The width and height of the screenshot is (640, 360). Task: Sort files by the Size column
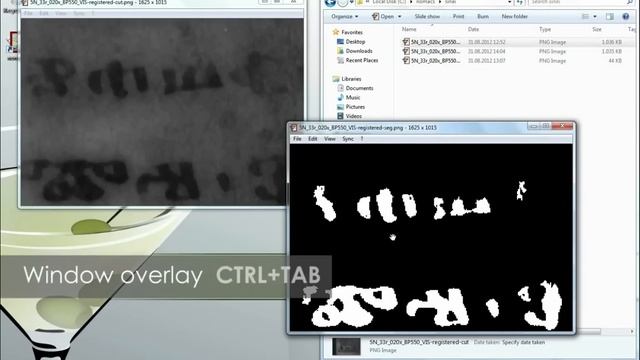pyautogui.click(x=597, y=29)
